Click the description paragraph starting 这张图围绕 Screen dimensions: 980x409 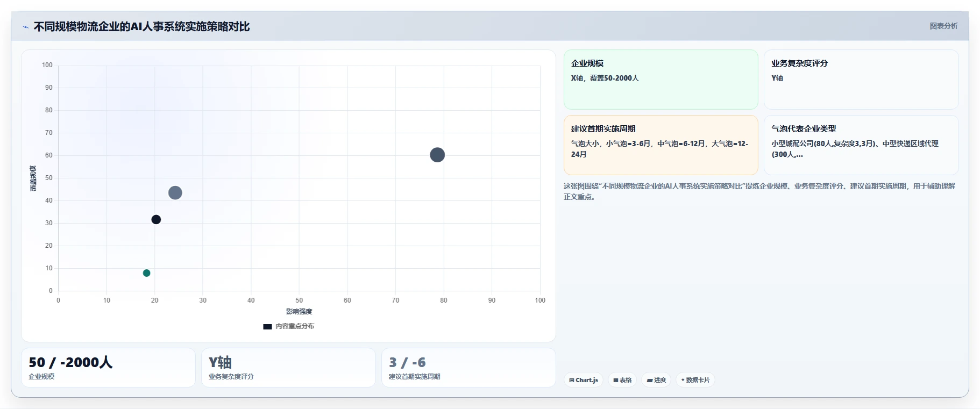759,191
